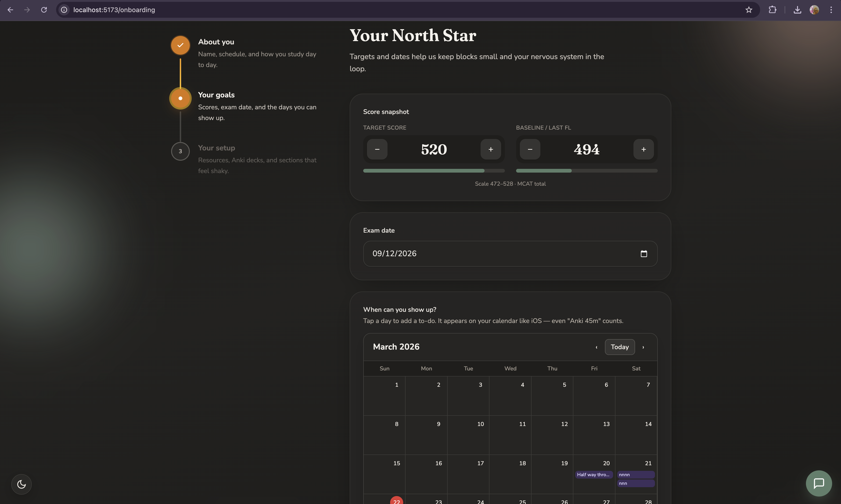
Task: Open Chrome three-dot menu
Action: [x=831, y=10]
